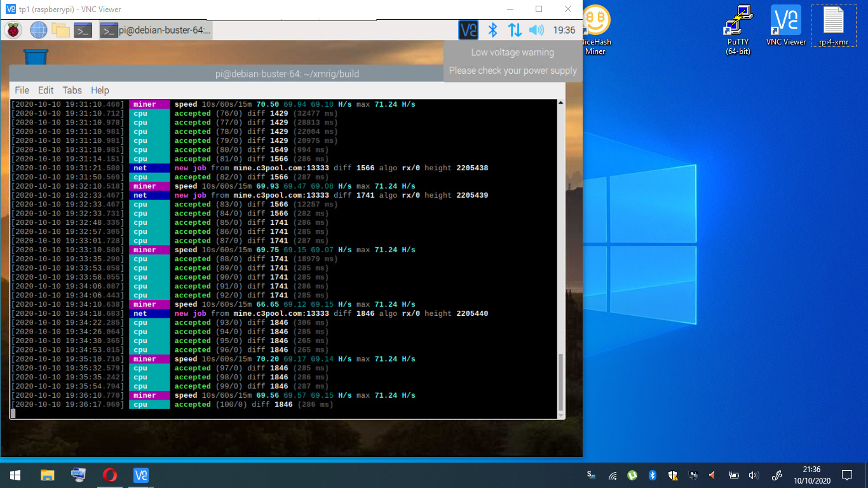This screenshot has width=868, height=488.
Task: Click the VNC Viewer window title icon
Action: click(10, 10)
